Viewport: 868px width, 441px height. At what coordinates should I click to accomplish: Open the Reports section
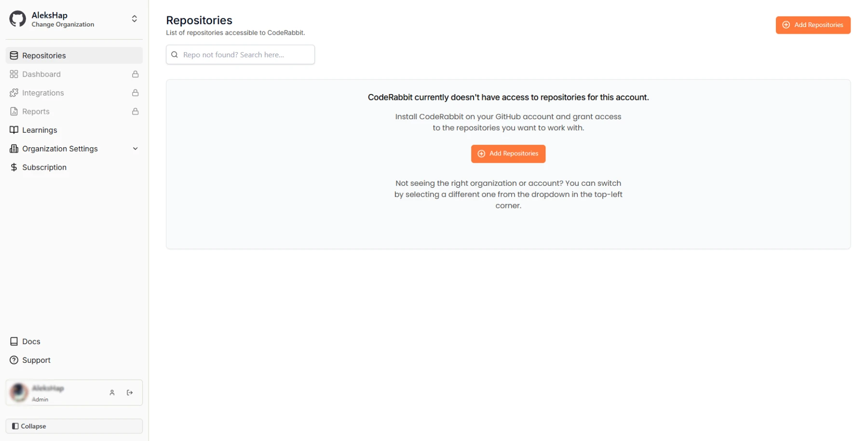pos(35,111)
